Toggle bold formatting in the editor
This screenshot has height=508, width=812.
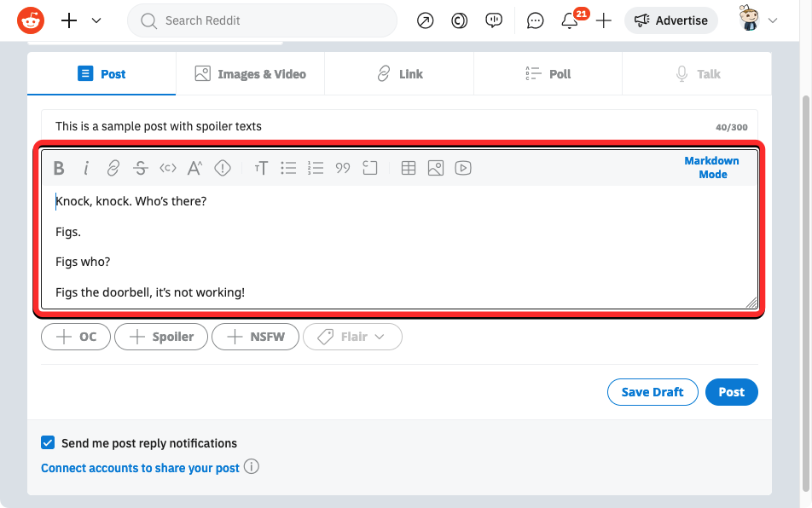click(59, 168)
